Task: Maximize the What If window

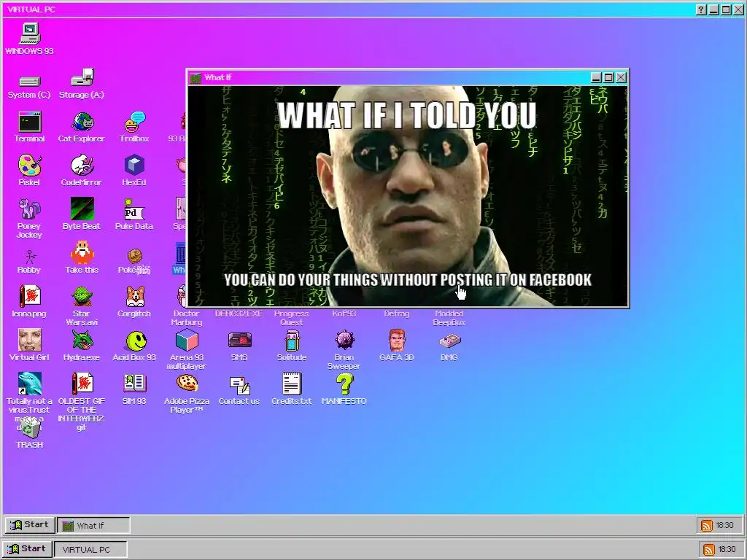Action: point(608,77)
